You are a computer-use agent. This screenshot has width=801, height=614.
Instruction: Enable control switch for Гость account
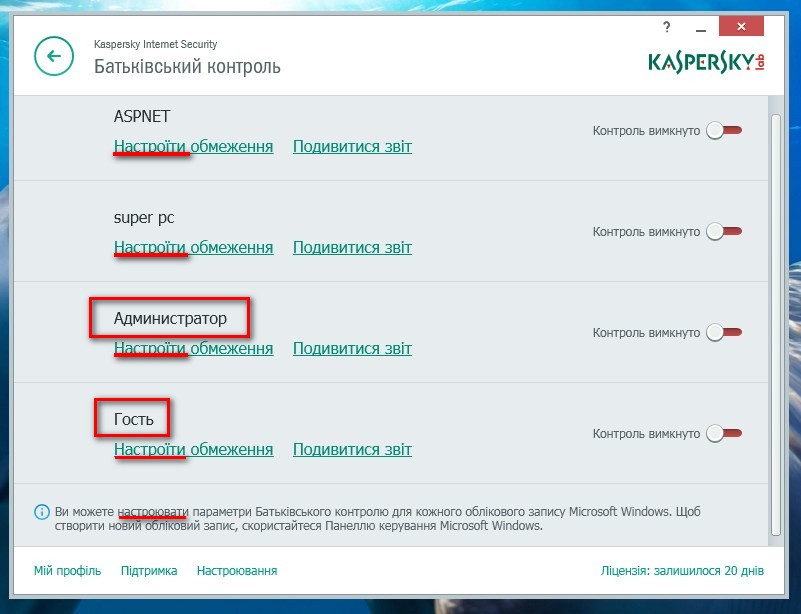[x=724, y=434]
